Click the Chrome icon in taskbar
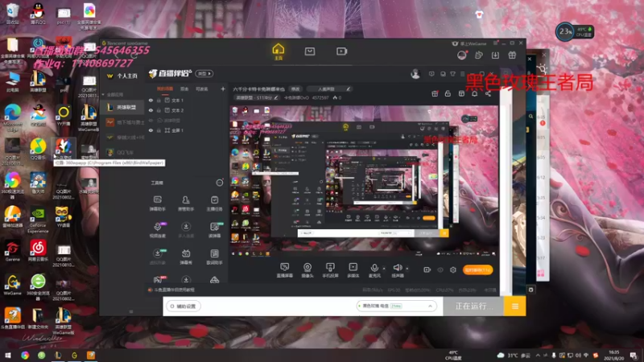The height and width of the screenshot is (362, 644). [25, 355]
